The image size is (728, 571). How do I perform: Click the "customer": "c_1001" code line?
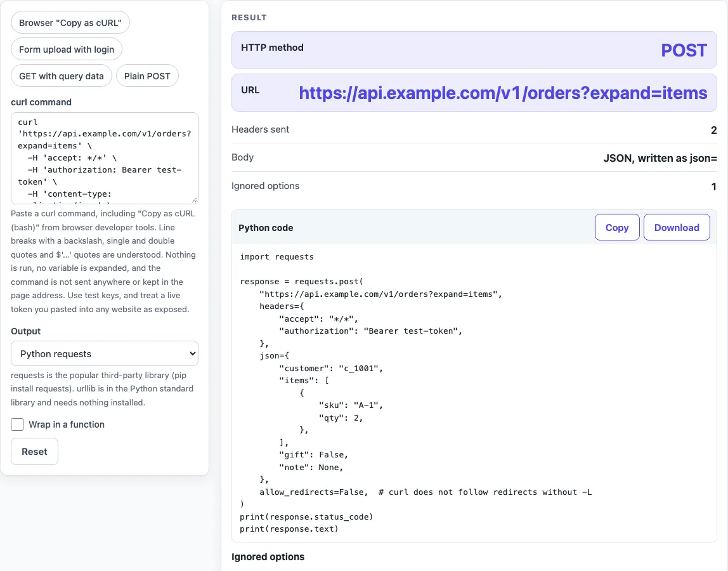pyautogui.click(x=331, y=368)
